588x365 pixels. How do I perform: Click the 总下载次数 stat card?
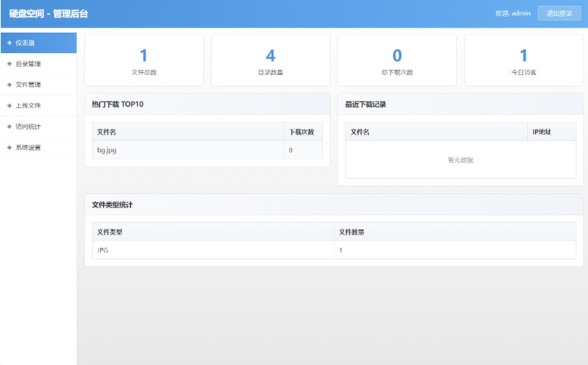coord(397,60)
